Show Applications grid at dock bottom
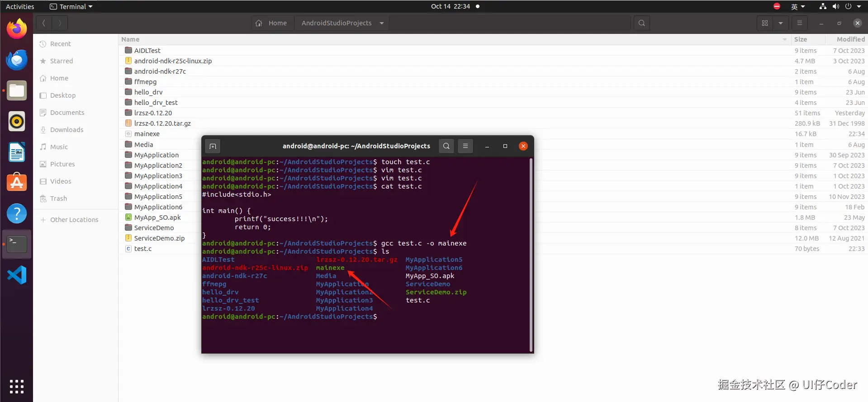The height and width of the screenshot is (402, 868). click(x=17, y=387)
